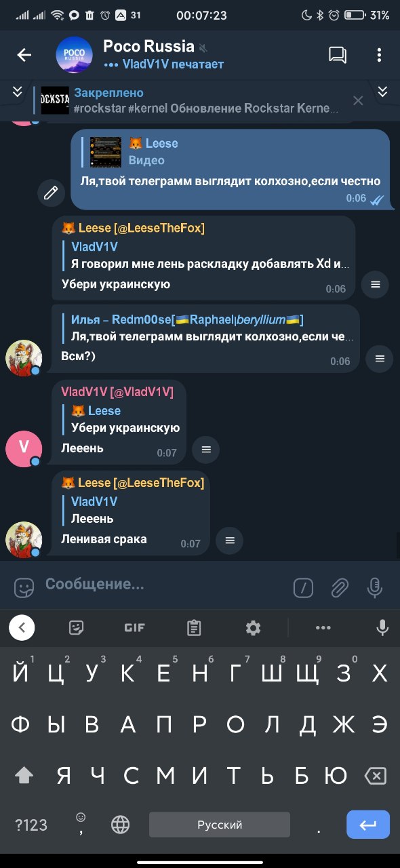Attach a file with the paperclip
This screenshot has width=400, height=868.
[x=340, y=587]
